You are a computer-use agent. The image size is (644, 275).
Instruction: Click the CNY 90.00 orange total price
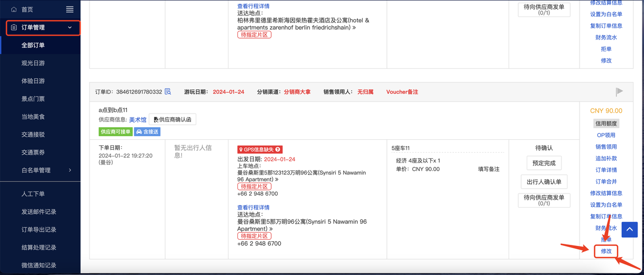(x=606, y=111)
